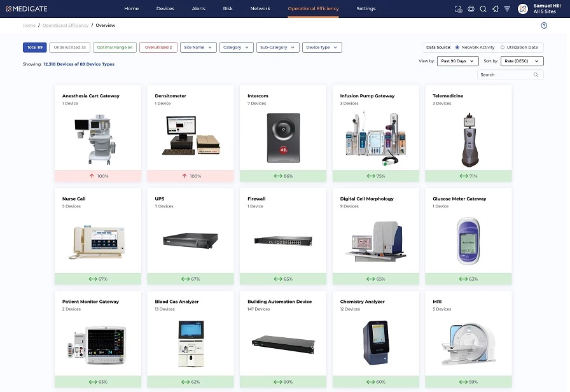The image size is (570, 392).
Task: Expand the Site Name dropdown
Action: (x=198, y=47)
